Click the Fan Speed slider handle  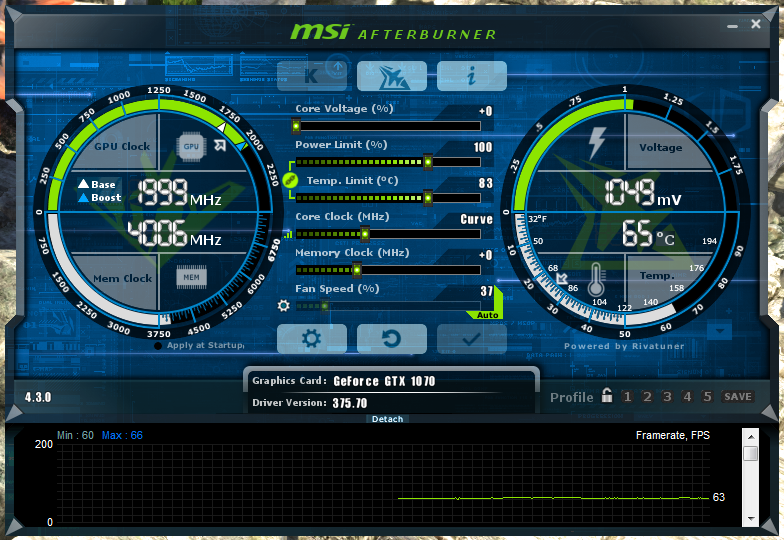click(325, 306)
